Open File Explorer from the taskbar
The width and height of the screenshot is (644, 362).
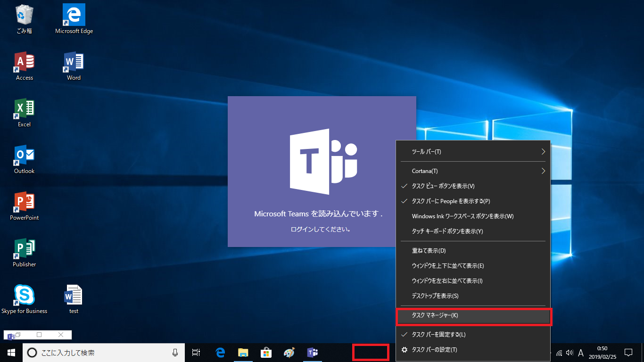[x=243, y=353]
